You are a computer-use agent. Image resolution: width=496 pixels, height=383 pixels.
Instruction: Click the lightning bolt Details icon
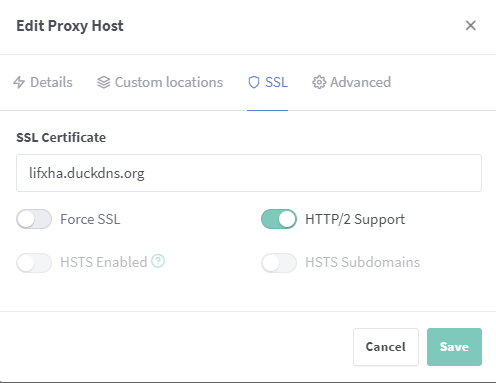click(19, 82)
